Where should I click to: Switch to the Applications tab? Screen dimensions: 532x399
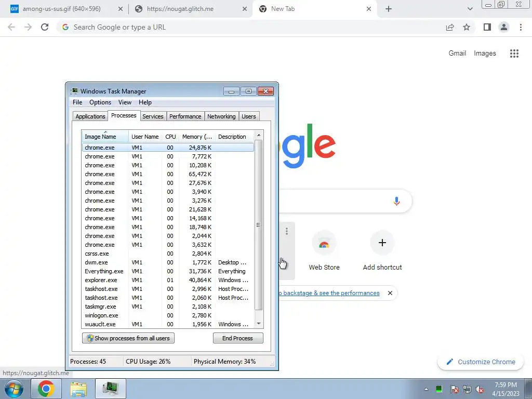[x=90, y=116]
